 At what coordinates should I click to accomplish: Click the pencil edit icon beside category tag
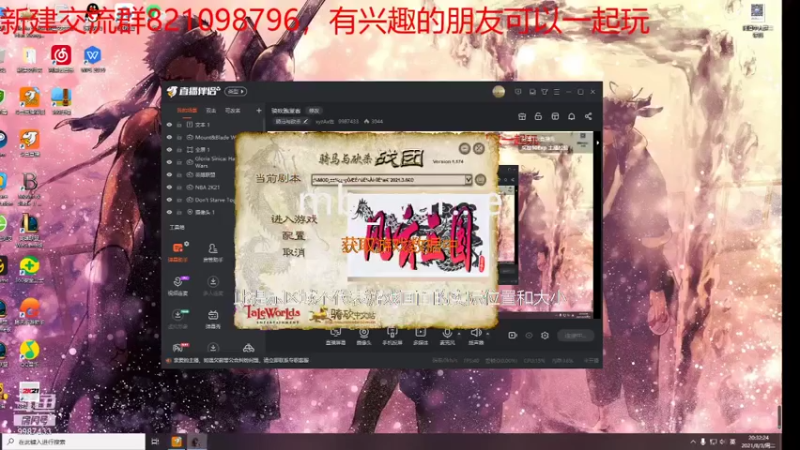pos(305,121)
